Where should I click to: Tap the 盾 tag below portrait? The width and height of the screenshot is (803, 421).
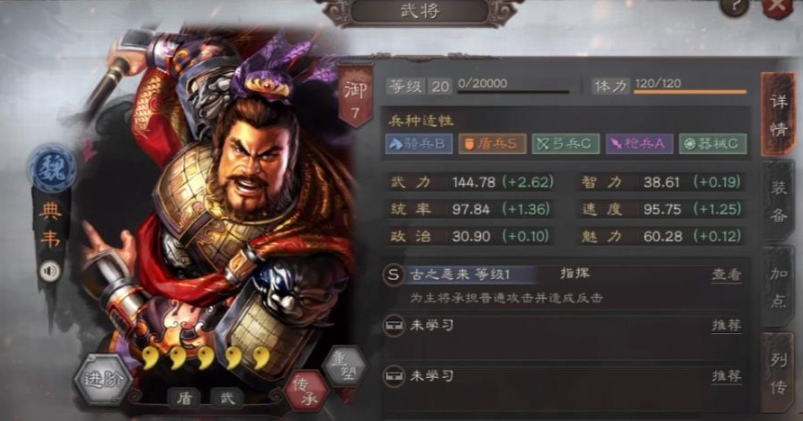184,398
